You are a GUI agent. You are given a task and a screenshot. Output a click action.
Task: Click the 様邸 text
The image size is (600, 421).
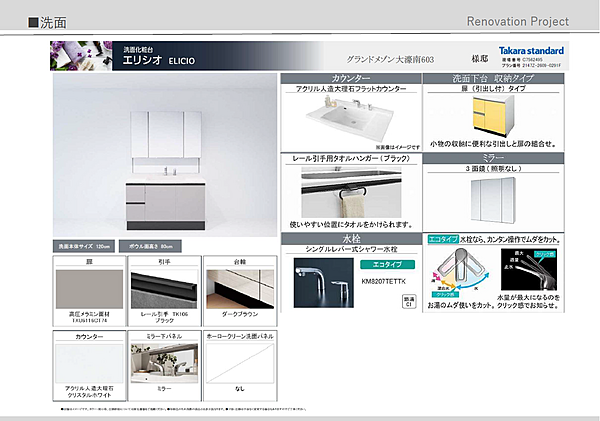[x=479, y=59]
